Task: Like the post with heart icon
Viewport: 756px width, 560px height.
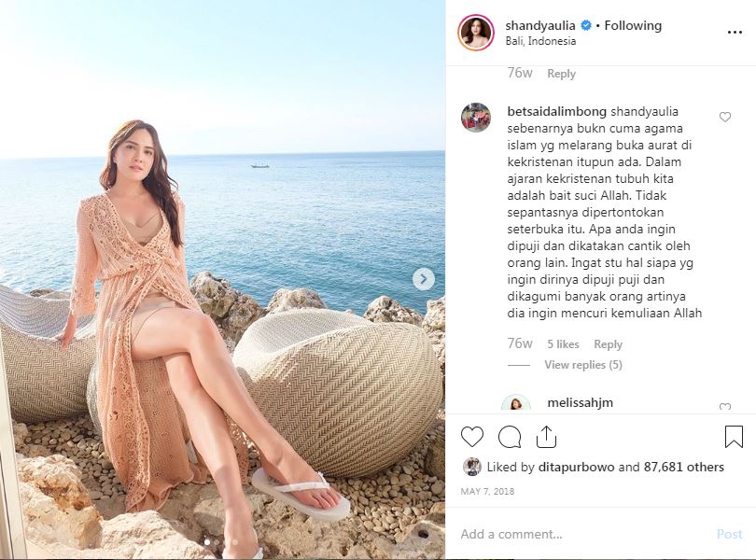Action: [472, 437]
